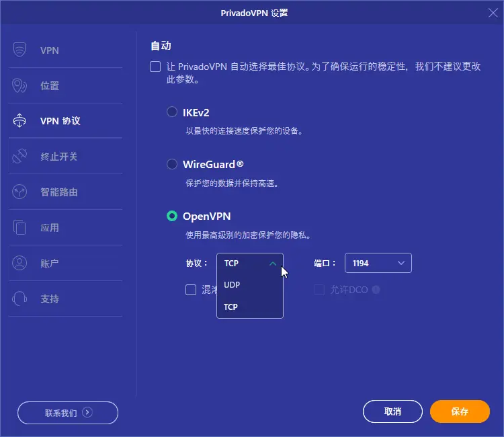Click the location pin icon

pos(19,85)
